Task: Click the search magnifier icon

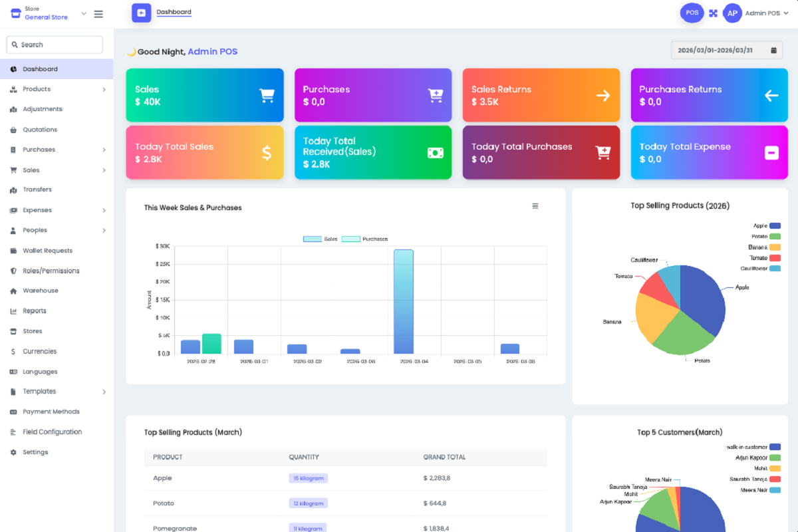Action: [x=15, y=44]
